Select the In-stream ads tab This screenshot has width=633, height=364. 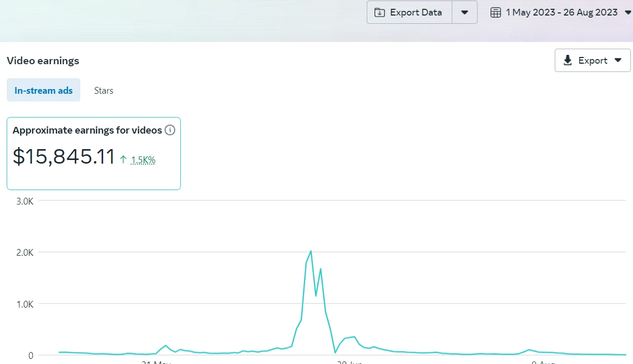44,90
